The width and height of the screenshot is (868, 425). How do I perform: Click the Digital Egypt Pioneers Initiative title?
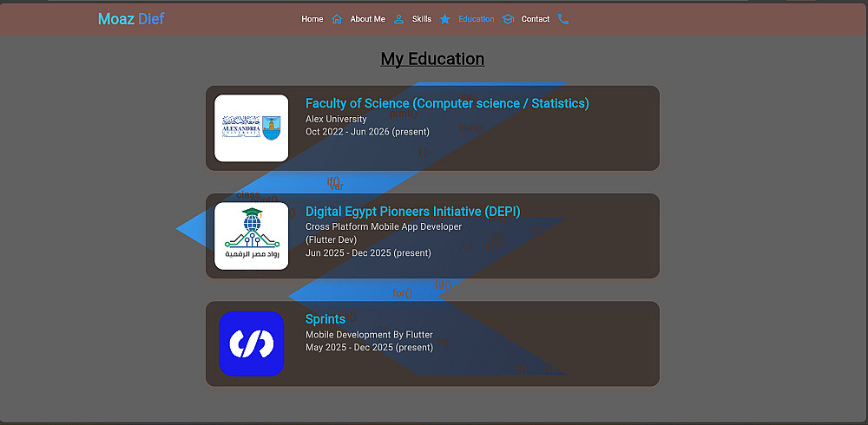click(x=413, y=212)
